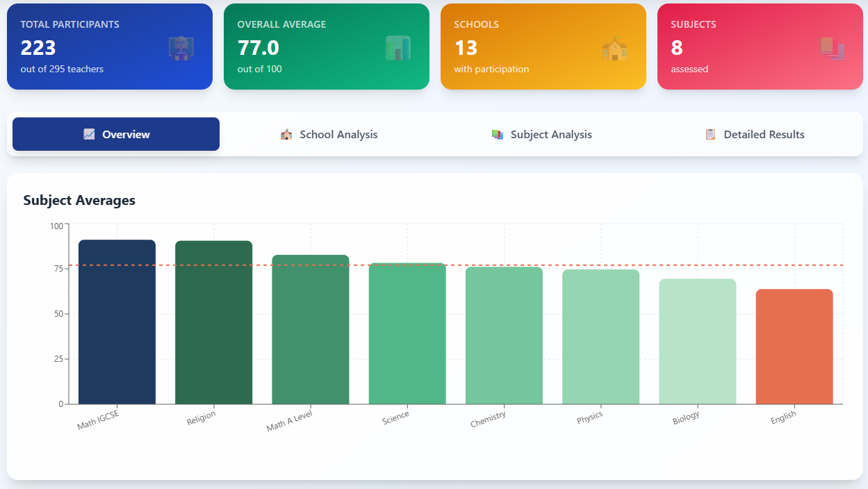Click the books icon next to Subject Analysis

tap(498, 134)
